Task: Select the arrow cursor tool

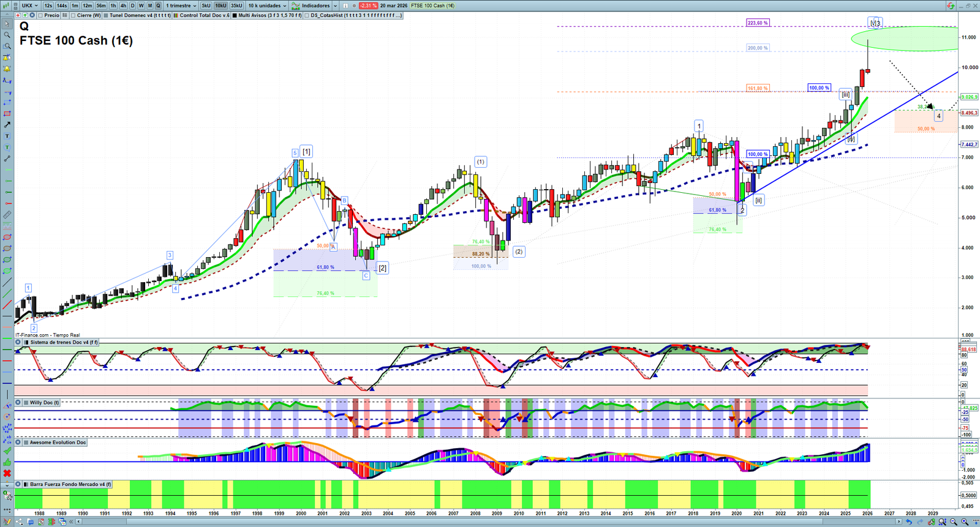Action: 7,24
